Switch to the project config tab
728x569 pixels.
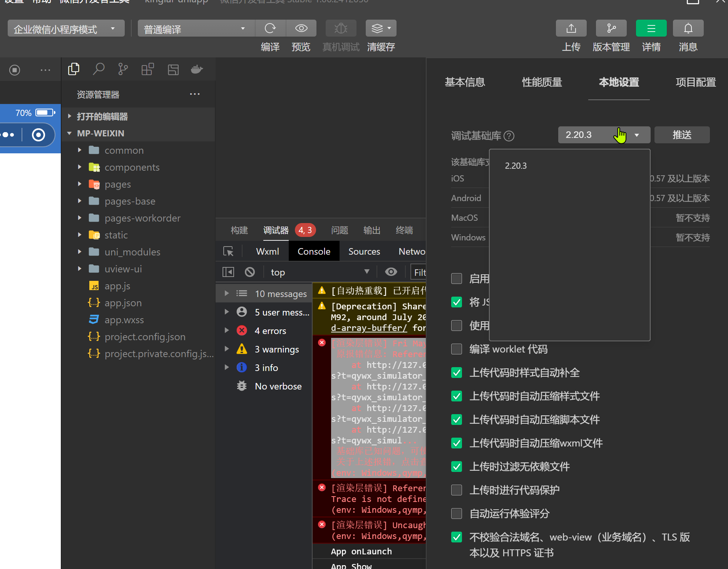(696, 82)
